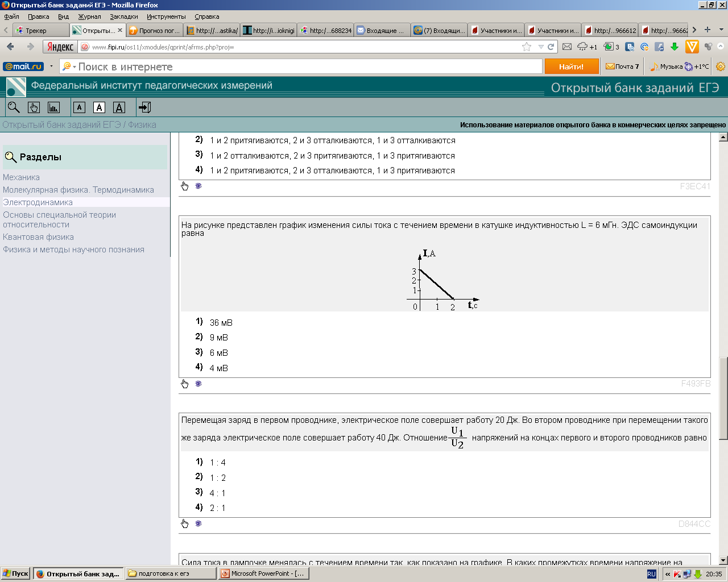Reload the page
Viewport: 728px width, 582px height.
click(551, 47)
